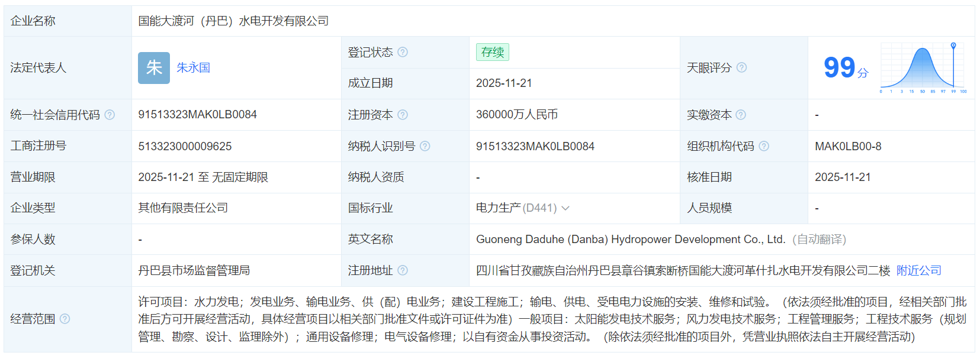The image size is (980, 359).
Task: Click the help icon beside 登记状态
Action: pos(403,52)
